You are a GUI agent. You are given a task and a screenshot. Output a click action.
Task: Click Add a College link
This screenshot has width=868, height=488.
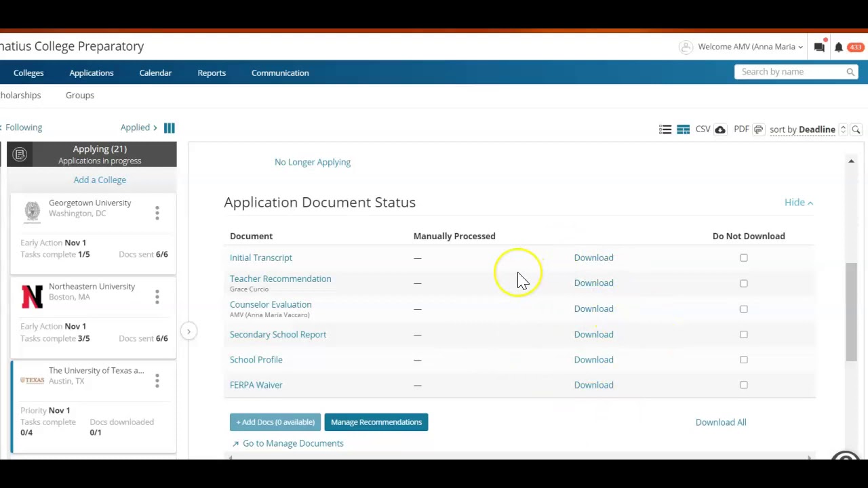pyautogui.click(x=100, y=180)
